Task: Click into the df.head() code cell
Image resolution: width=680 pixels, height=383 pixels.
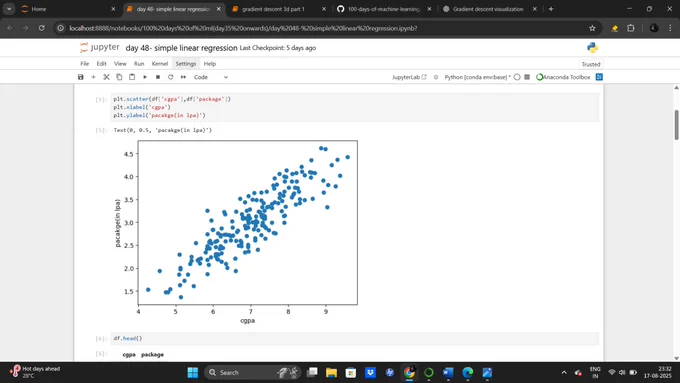Action: (355, 338)
